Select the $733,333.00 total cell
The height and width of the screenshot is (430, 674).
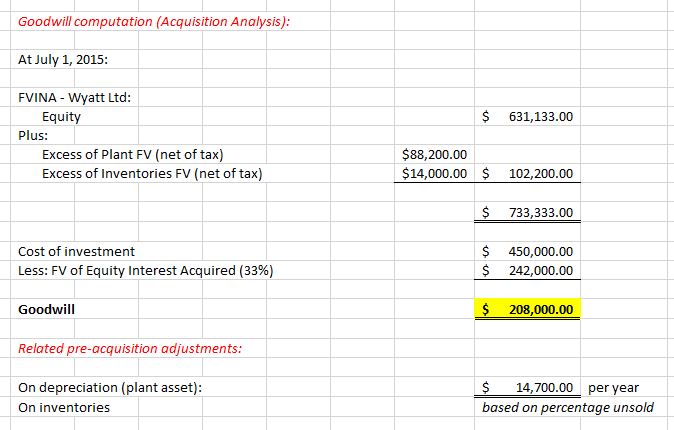(x=528, y=213)
